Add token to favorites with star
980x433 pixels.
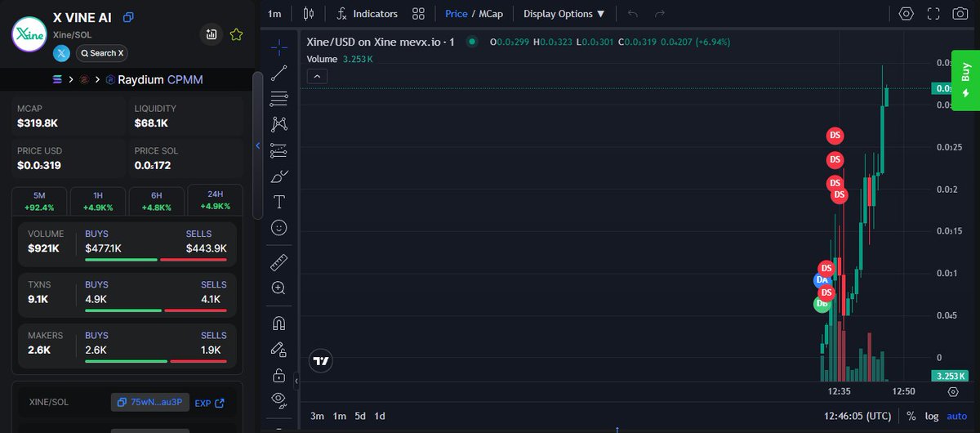tap(236, 34)
